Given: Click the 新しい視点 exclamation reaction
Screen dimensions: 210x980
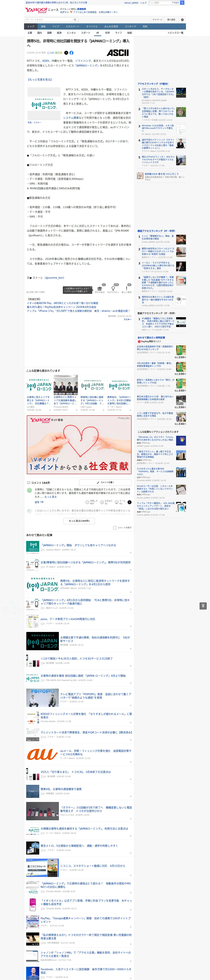Looking at the screenshot, I should click(x=127, y=290).
